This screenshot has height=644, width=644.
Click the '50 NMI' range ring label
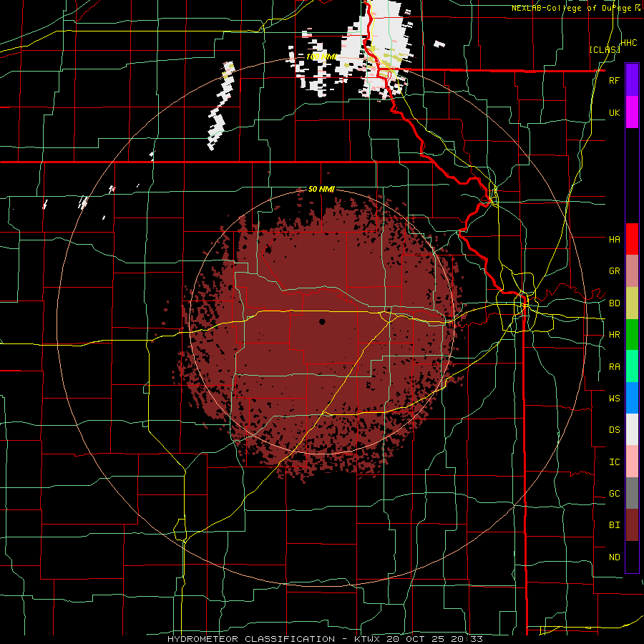[x=321, y=190]
